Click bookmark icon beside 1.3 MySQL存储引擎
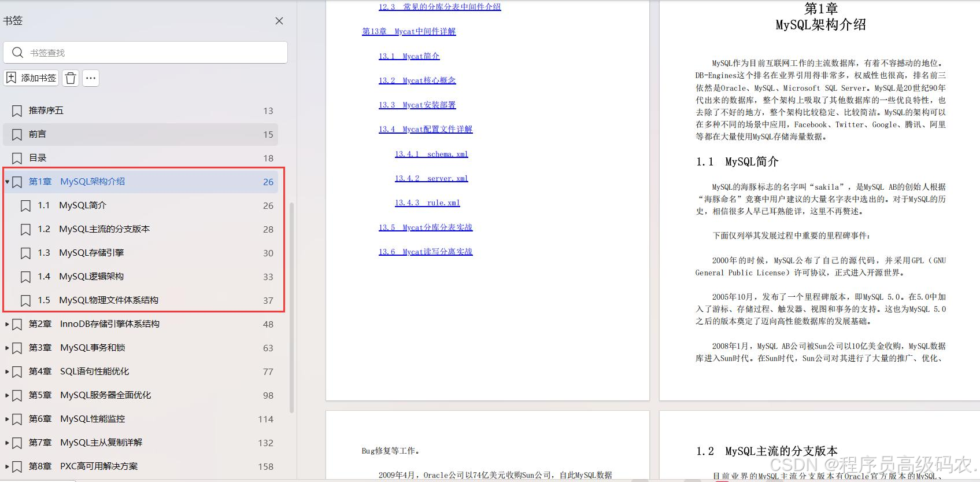Viewport: 980px width, 482px height. [25, 253]
